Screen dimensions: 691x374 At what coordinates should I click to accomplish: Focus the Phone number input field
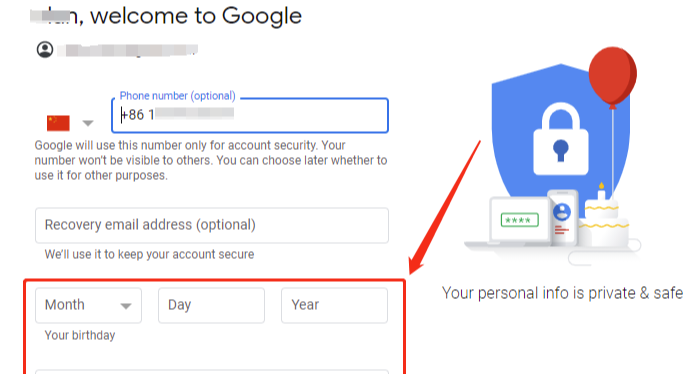(250, 115)
